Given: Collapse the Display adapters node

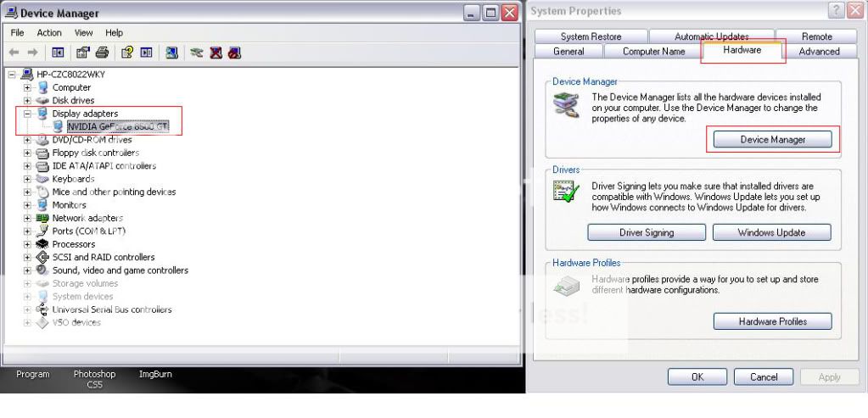Looking at the screenshot, I should click(x=27, y=114).
